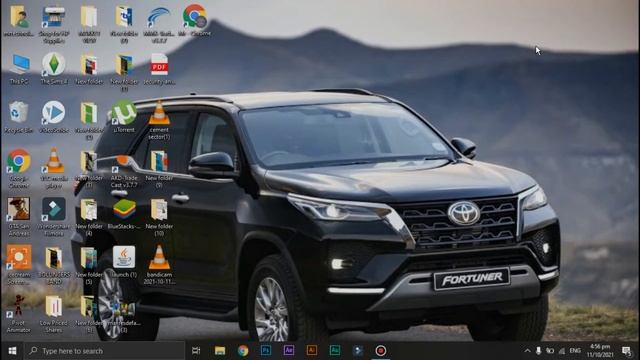Viewport: 640px width, 360px height.
Task: Open the launch (1) Java file
Action: [x=124, y=262]
